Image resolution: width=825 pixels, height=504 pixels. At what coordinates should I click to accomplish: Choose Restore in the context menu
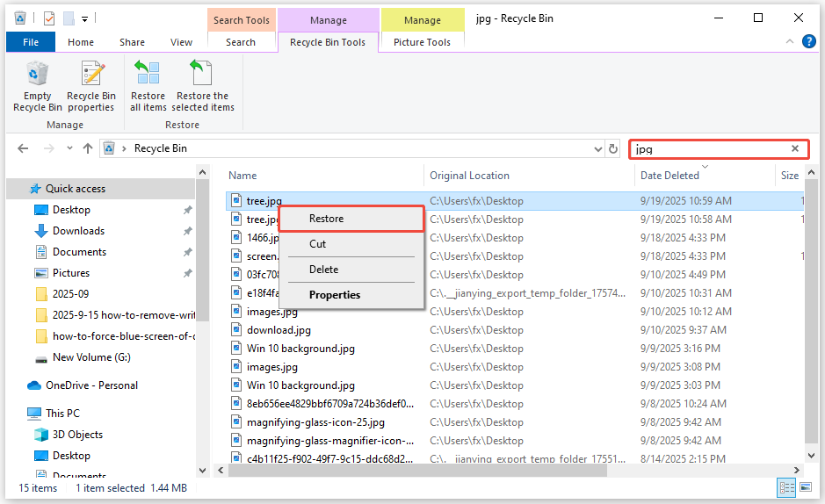click(x=351, y=219)
